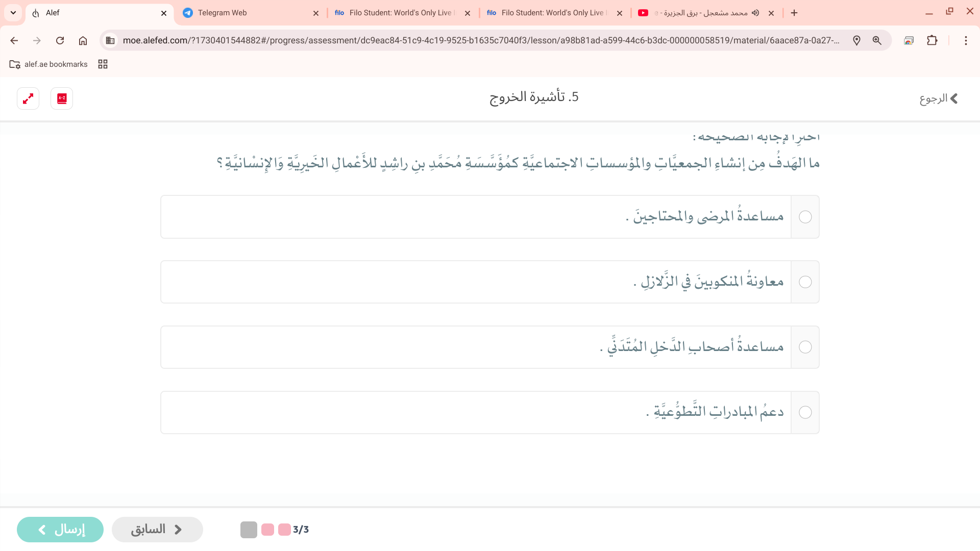Click the location pin icon in address bar
This screenshot has width=980, height=551.
(856, 40)
